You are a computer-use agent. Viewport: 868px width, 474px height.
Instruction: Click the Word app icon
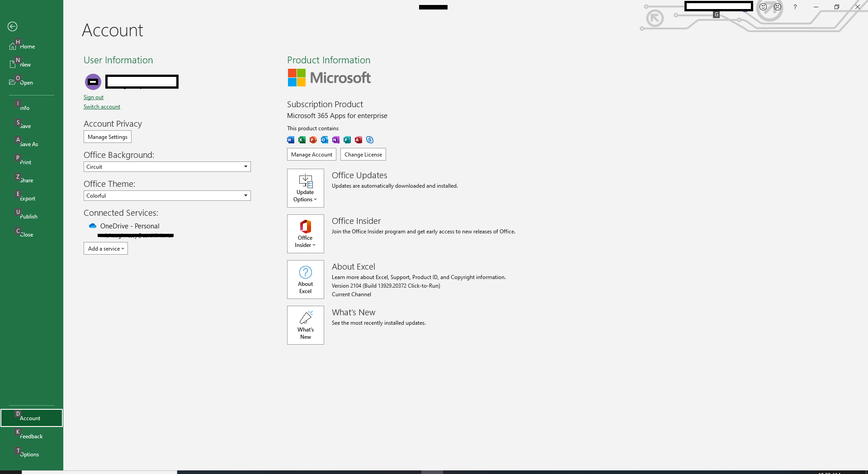291,140
